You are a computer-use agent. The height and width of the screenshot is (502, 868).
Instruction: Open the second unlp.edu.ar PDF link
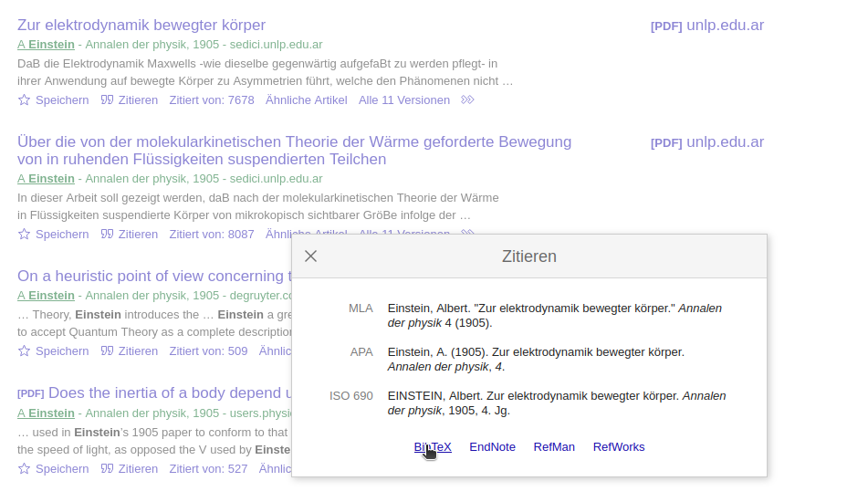[x=706, y=142]
